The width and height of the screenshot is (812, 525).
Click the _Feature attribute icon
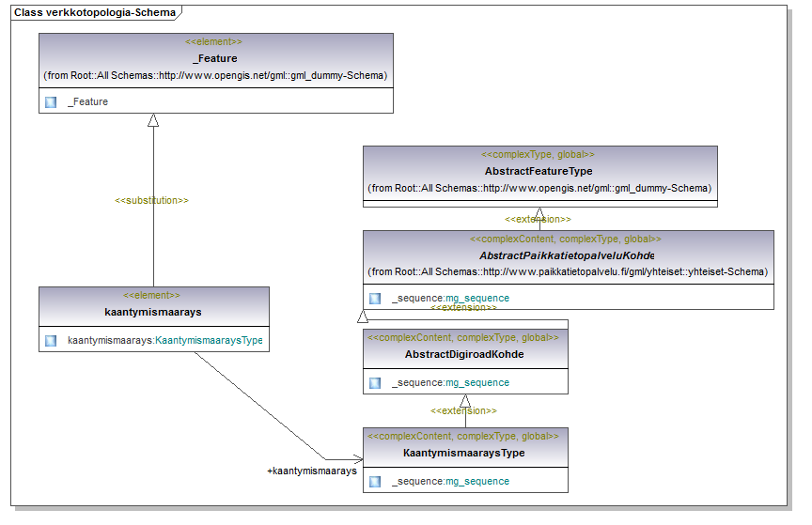51,102
